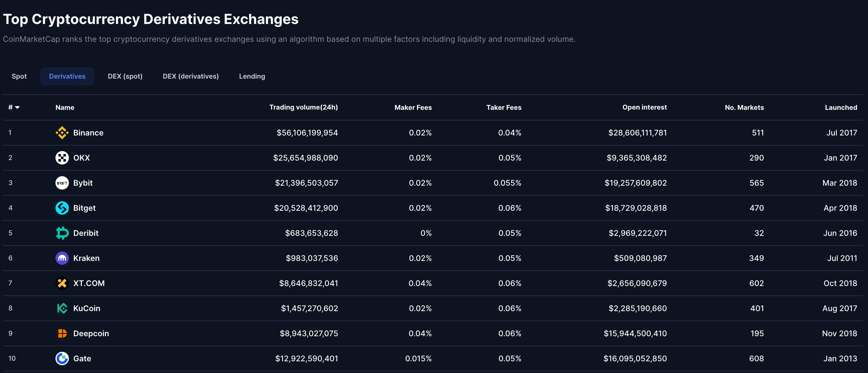Sort by Open interest column header

(644, 107)
